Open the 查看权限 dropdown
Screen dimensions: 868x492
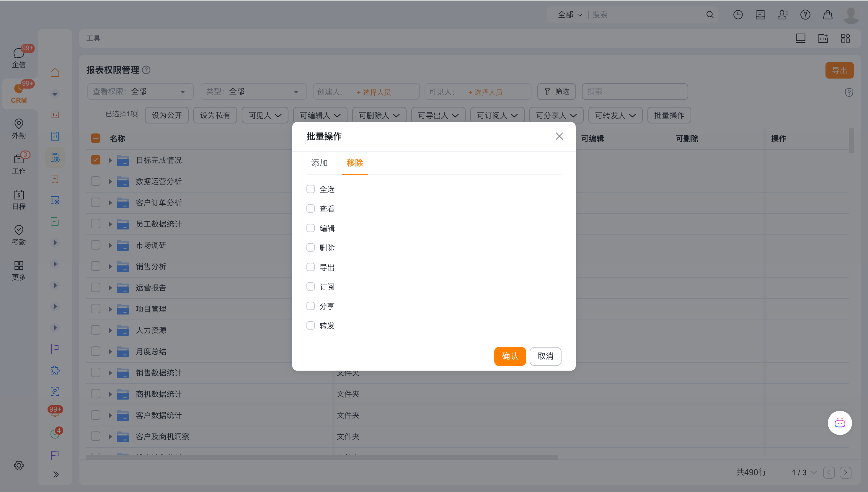pyautogui.click(x=140, y=92)
